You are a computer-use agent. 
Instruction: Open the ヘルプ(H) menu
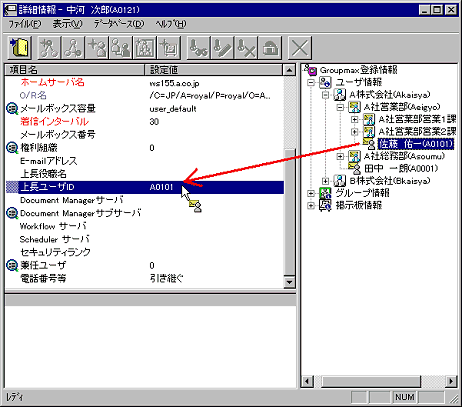click(171, 24)
